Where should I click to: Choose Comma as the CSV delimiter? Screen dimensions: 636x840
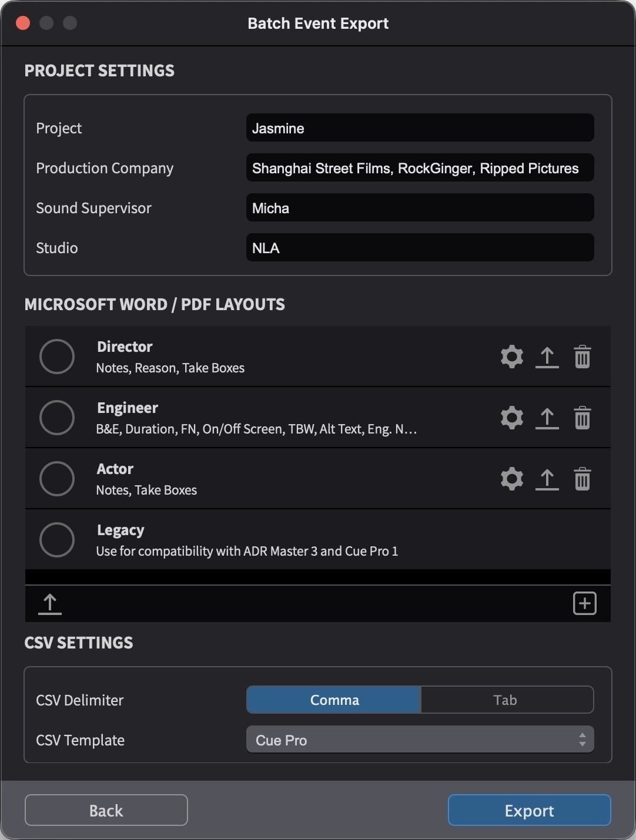334,700
